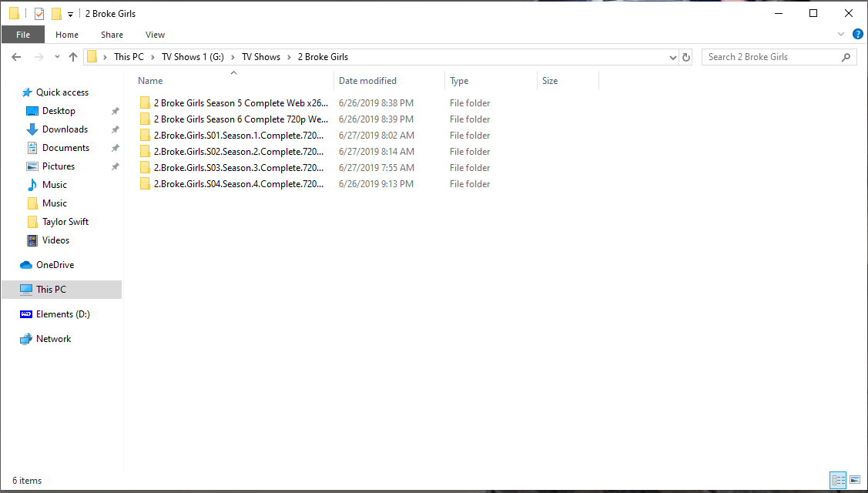
Task: Open Elements (D:) drive
Action: pos(62,314)
